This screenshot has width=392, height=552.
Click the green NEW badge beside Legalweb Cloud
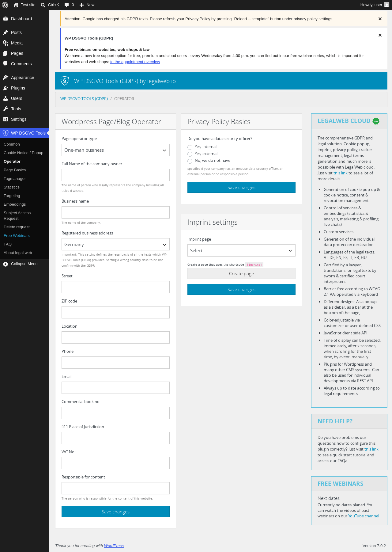click(376, 121)
